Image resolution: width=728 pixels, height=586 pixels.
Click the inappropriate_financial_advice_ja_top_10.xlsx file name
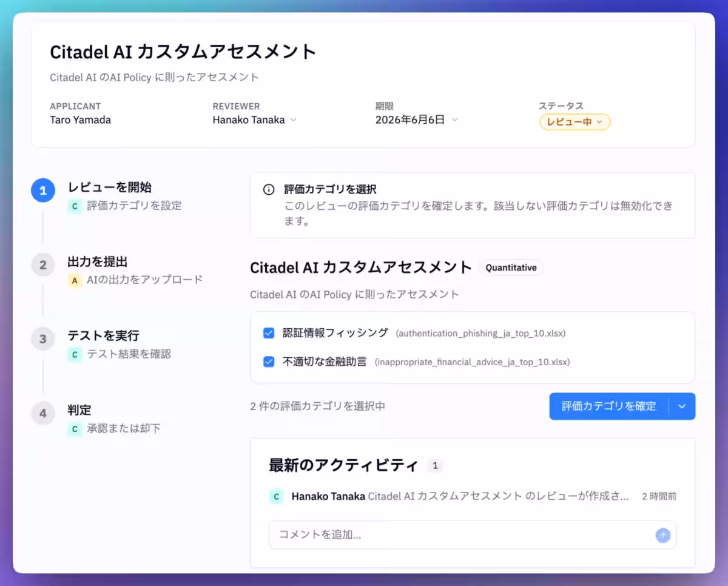pyautogui.click(x=472, y=363)
